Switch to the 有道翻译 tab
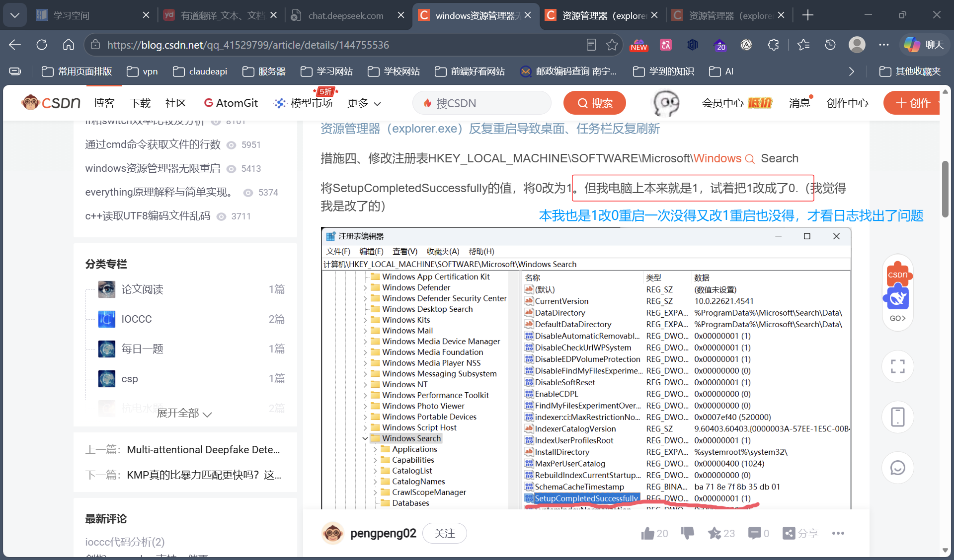Image resolution: width=954 pixels, height=560 pixels. 221,15
